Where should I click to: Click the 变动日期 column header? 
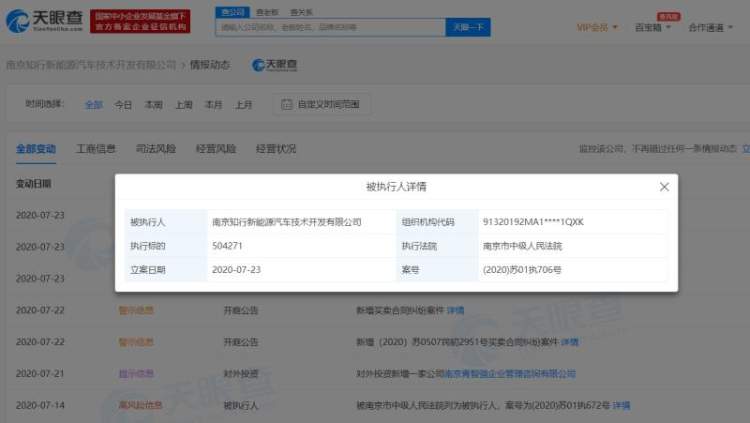[x=33, y=184]
